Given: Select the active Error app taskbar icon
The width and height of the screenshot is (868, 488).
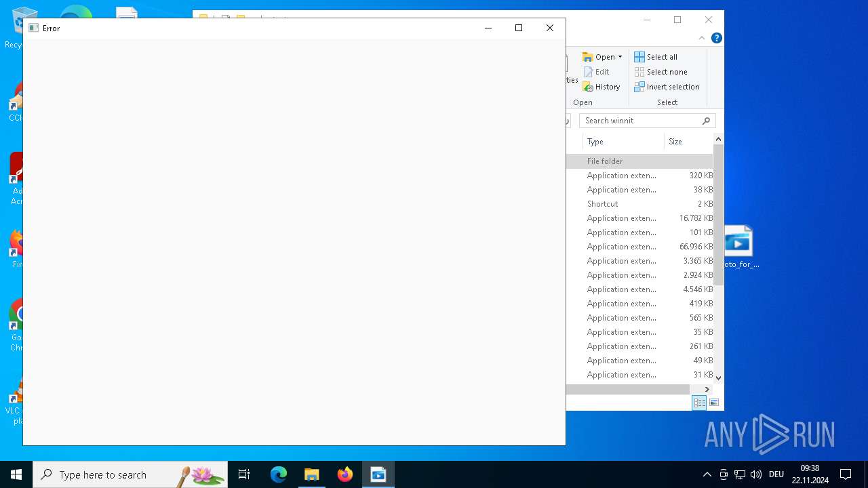Looking at the screenshot, I should pyautogui.click(x=378, y=474).
